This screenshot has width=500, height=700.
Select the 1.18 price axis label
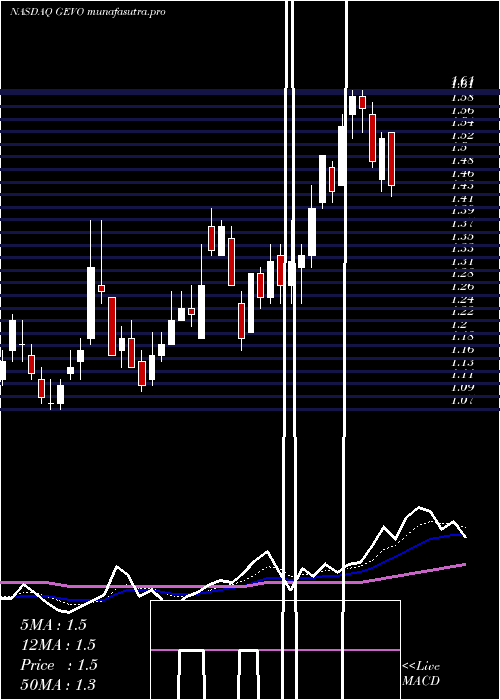tap(463, 337)
